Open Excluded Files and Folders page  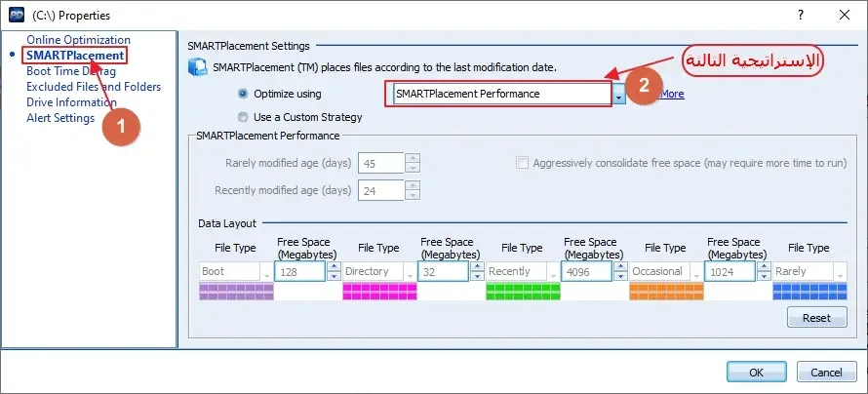pos(94,87)
